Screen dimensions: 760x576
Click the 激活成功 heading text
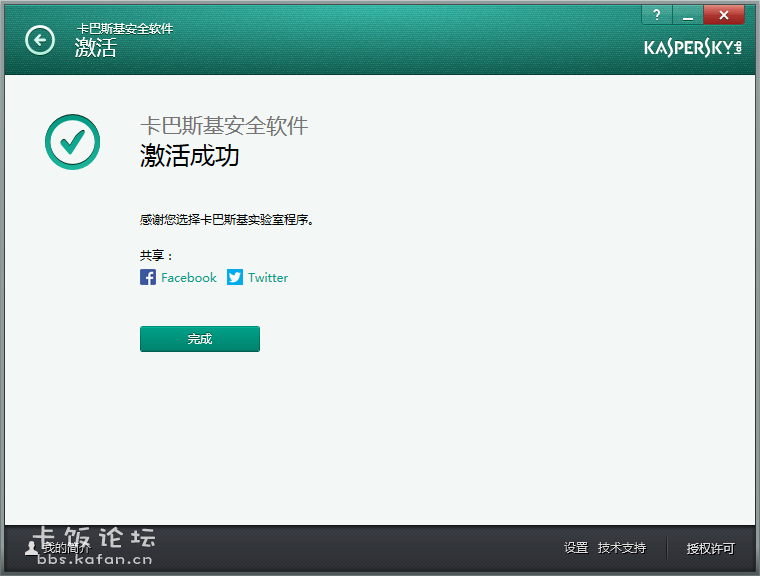point(190,156)
